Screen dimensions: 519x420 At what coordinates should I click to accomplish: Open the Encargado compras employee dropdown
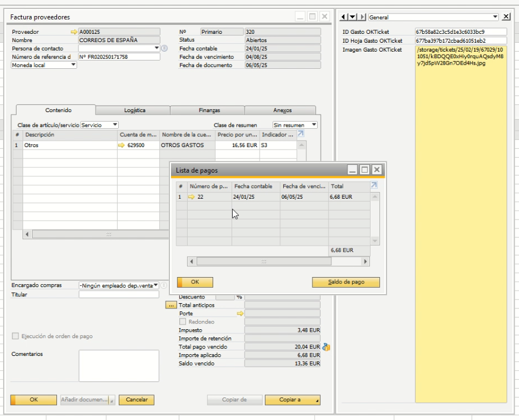[x=156, y=285]
